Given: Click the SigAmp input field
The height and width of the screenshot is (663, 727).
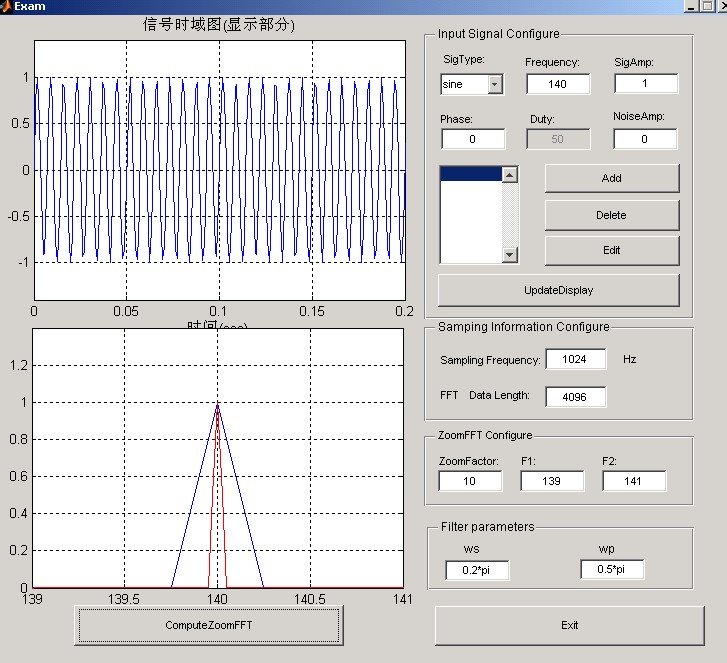Looking at the screenshot, I should click(645, 84).
